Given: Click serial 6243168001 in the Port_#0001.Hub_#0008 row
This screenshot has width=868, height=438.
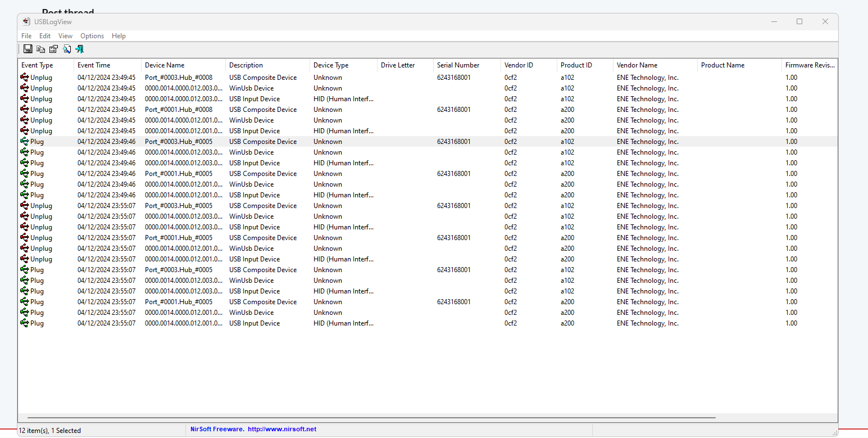Looking at the screenshot, I should click(454, 110).
